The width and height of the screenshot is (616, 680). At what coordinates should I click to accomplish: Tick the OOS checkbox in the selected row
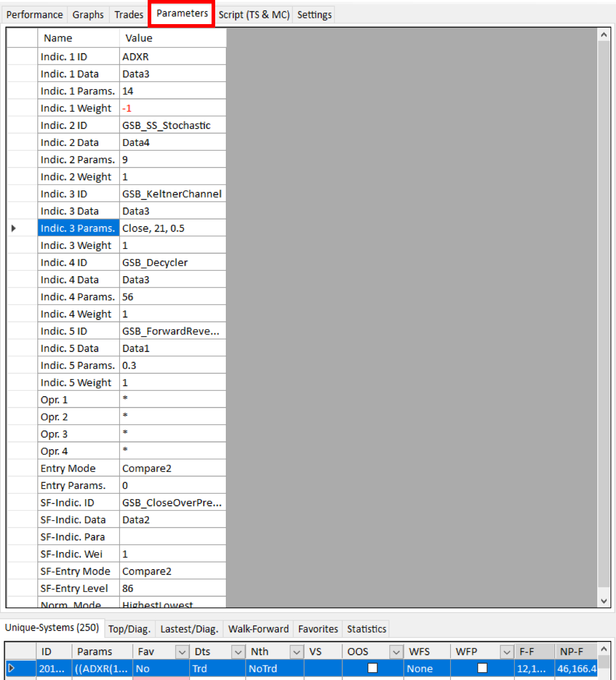(372, 668)
